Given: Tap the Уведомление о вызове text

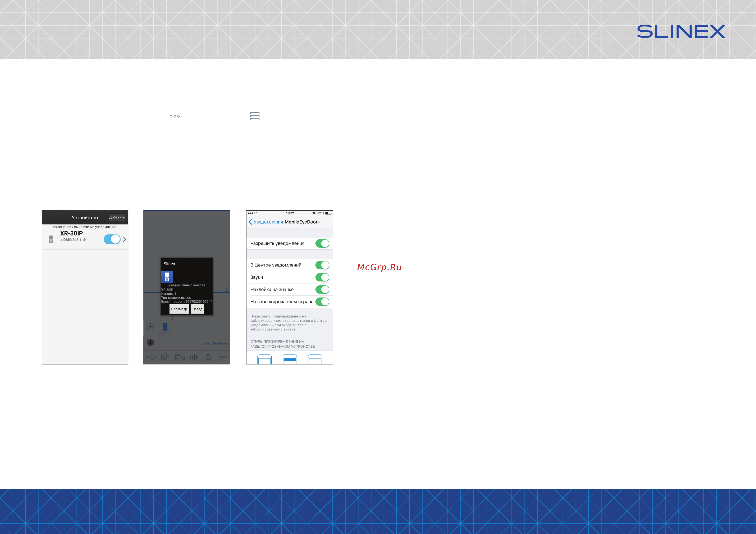Looking at the screenshot, I should (187, 285).
